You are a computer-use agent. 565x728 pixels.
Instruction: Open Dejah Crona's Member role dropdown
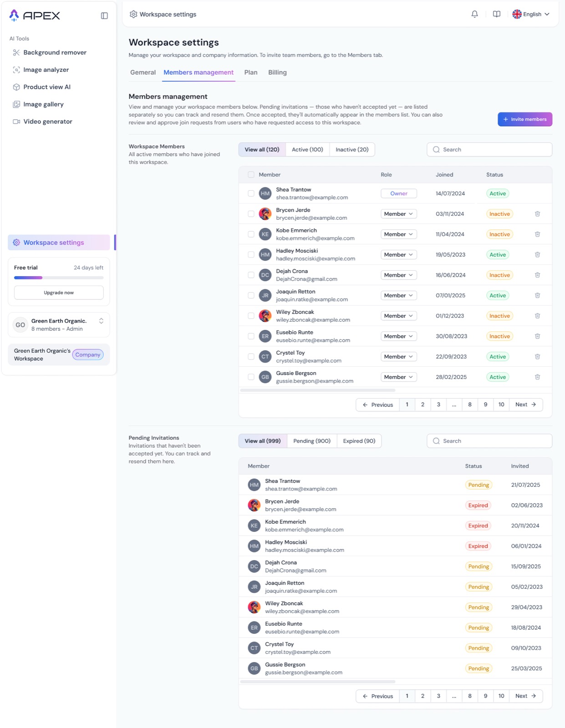(x=399, y=275)
